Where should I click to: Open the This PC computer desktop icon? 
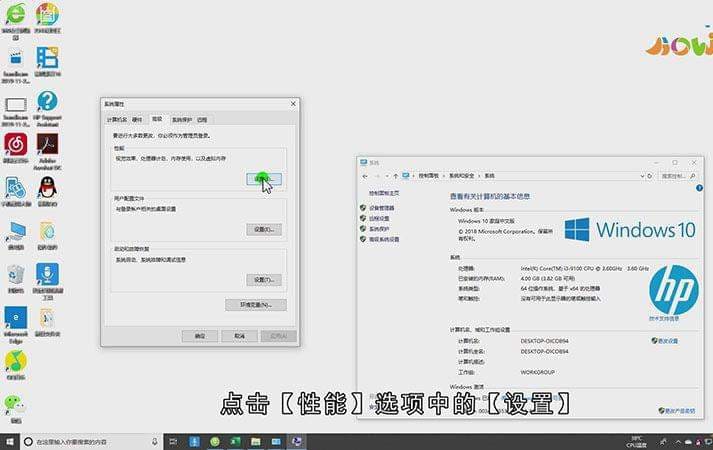[x=16, y=235]
